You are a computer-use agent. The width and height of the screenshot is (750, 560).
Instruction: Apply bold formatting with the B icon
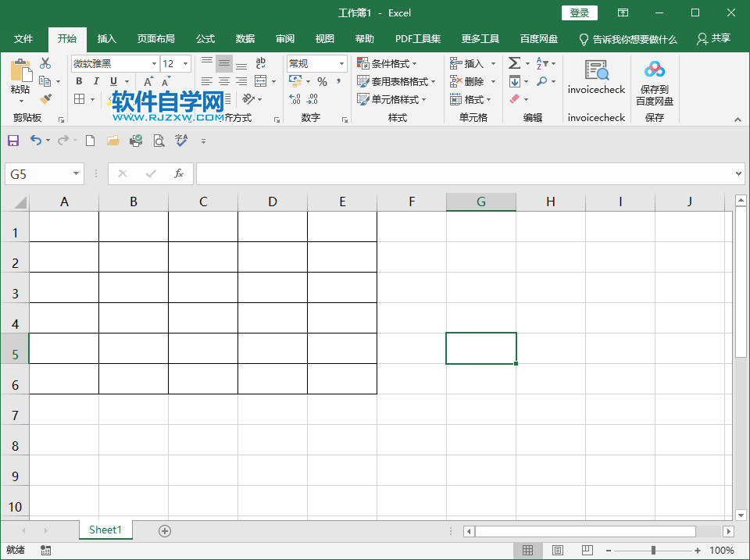(x=78, y=80)
